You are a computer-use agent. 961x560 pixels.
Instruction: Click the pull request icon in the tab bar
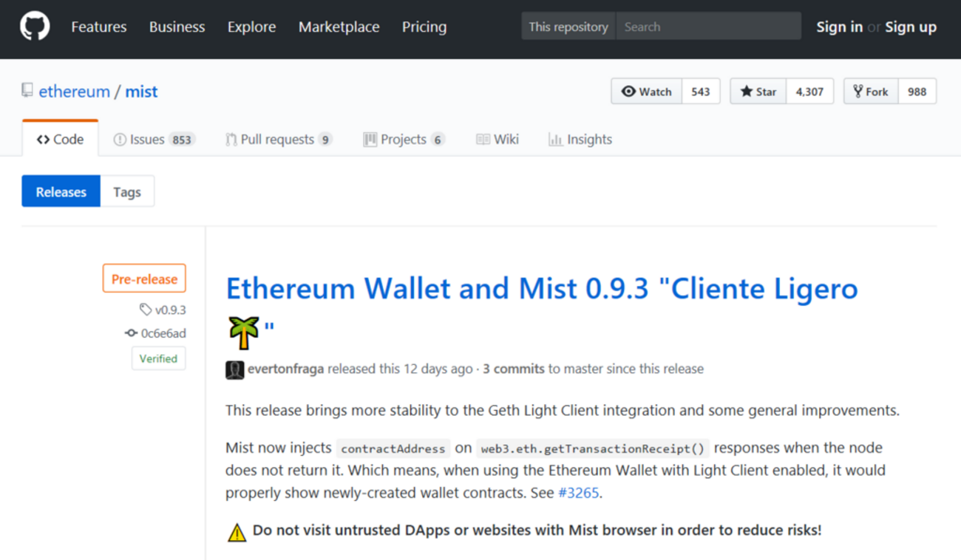pos(231,138)
